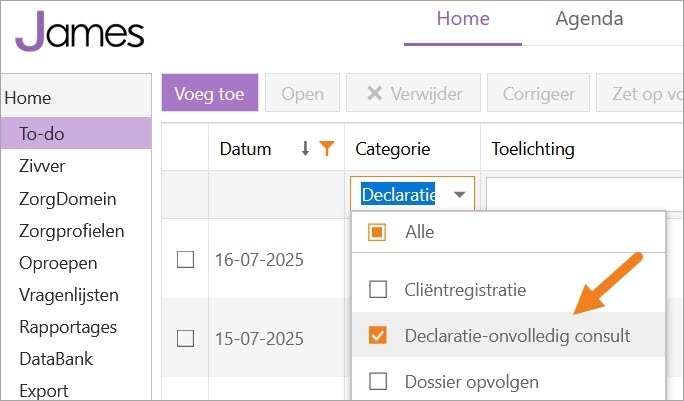Uncheck Declaratie-onvolledig consult option
Screen dimensions: 684x401
[x=378, y=336]
